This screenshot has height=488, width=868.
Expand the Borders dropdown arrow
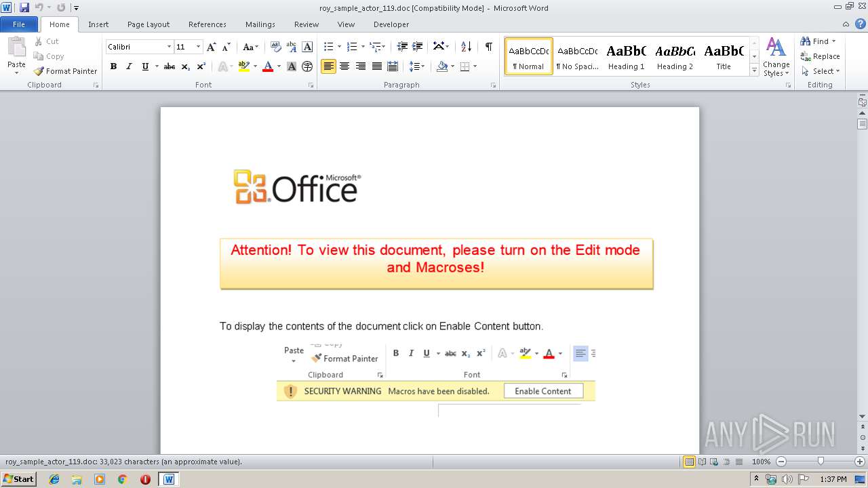(x=475, y=66)
